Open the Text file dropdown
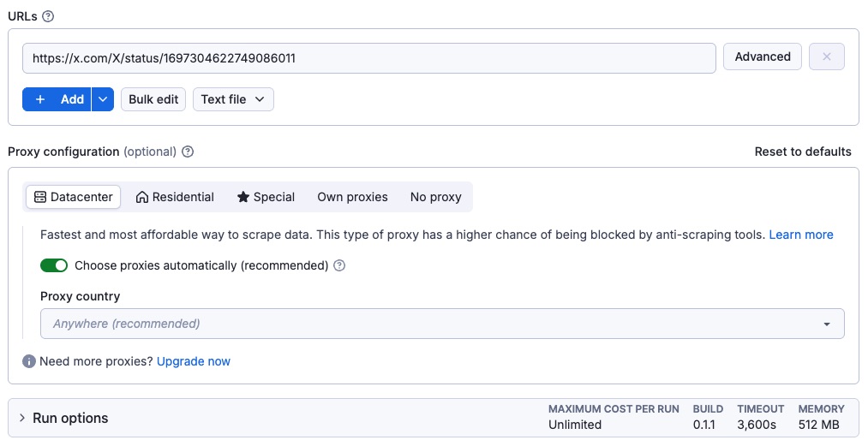 point(233,99)
